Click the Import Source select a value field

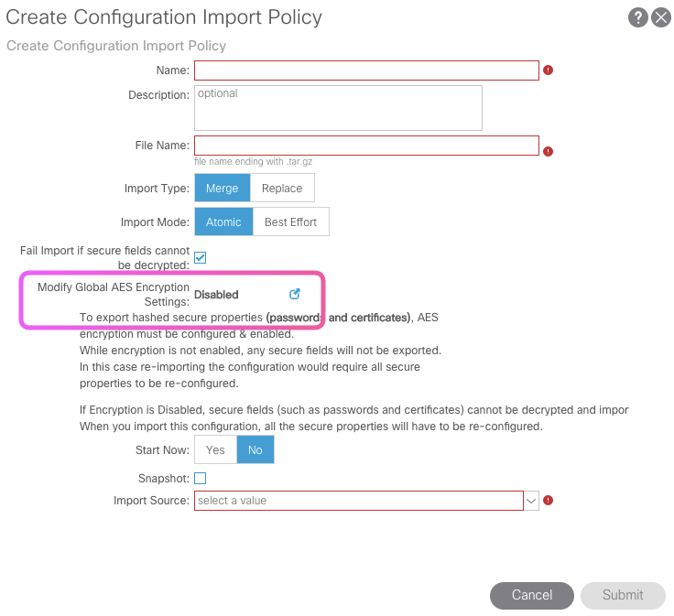tap(357, 501)
